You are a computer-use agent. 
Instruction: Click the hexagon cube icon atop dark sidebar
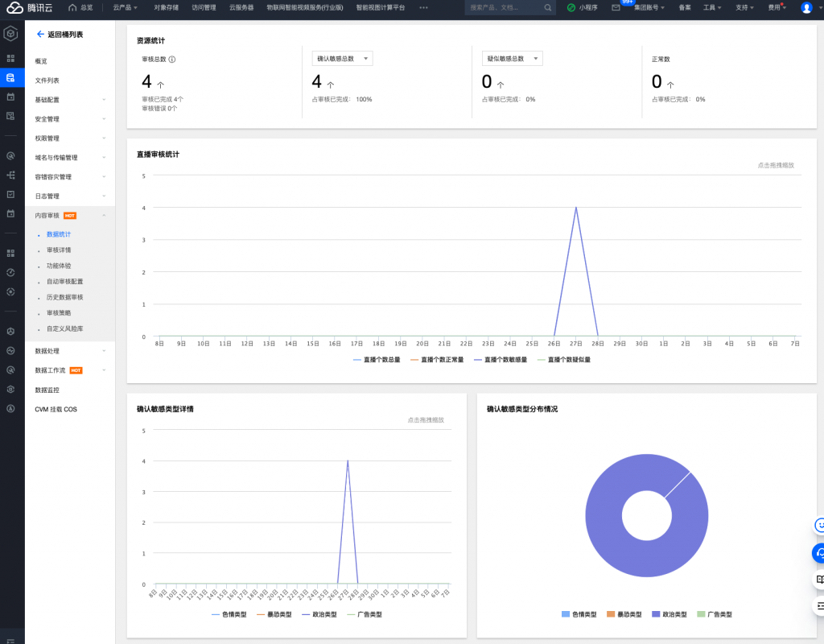click(10, 34)
